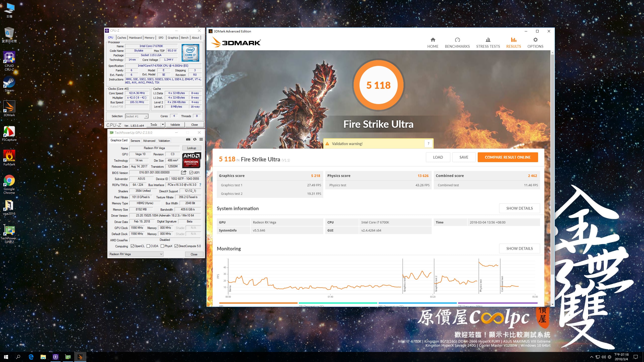Click the SAVE button in 3DMark
The image size is (644, 362).
[x=464, y=157]
